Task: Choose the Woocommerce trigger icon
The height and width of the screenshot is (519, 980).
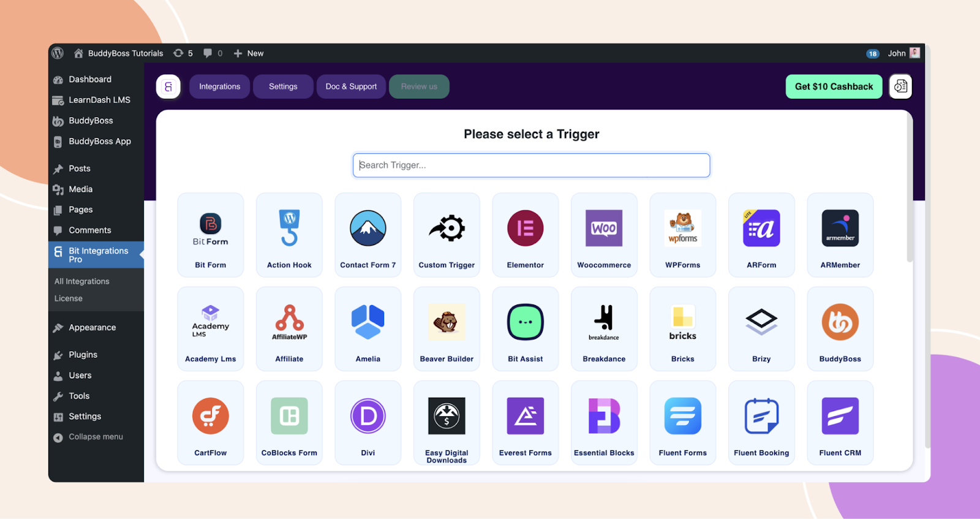Action: point(604,228)
